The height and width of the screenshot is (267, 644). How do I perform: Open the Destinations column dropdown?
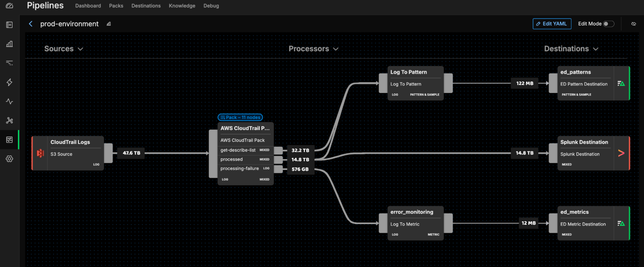596,49
